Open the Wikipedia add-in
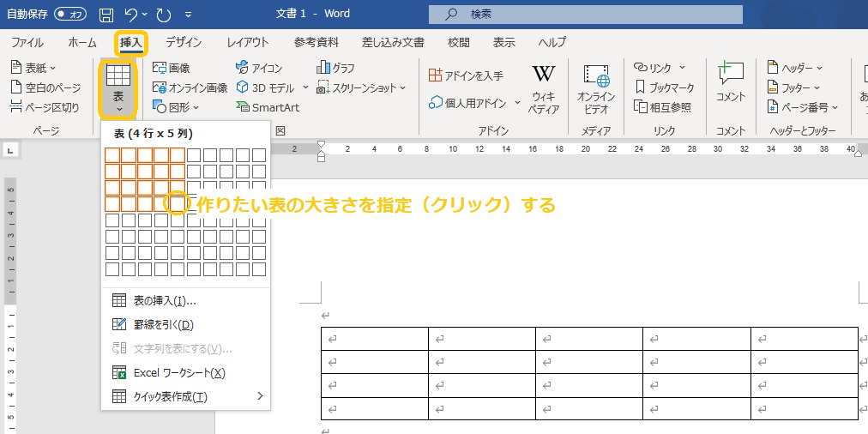The image size is (868, 434). 544,90
